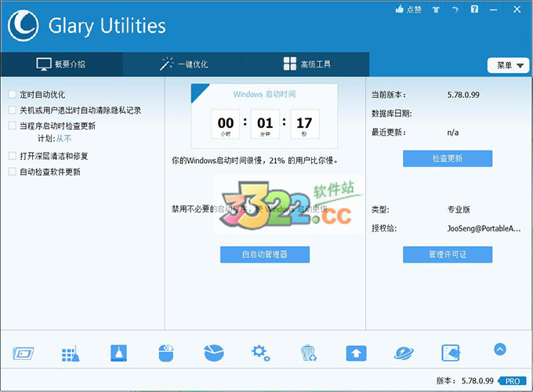Open the disk analysis pie chart icon
Screen dimensions: 533x392
(214, 353)
